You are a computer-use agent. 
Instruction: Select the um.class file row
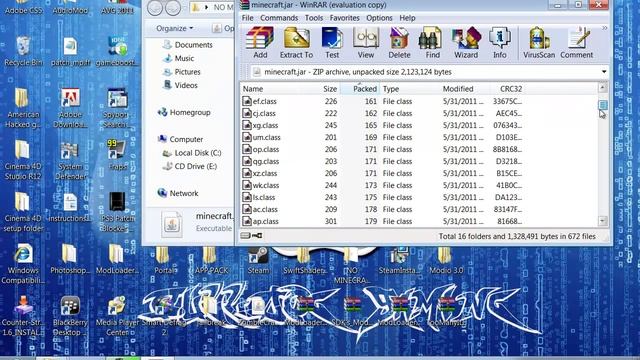[x=382, y=137]
